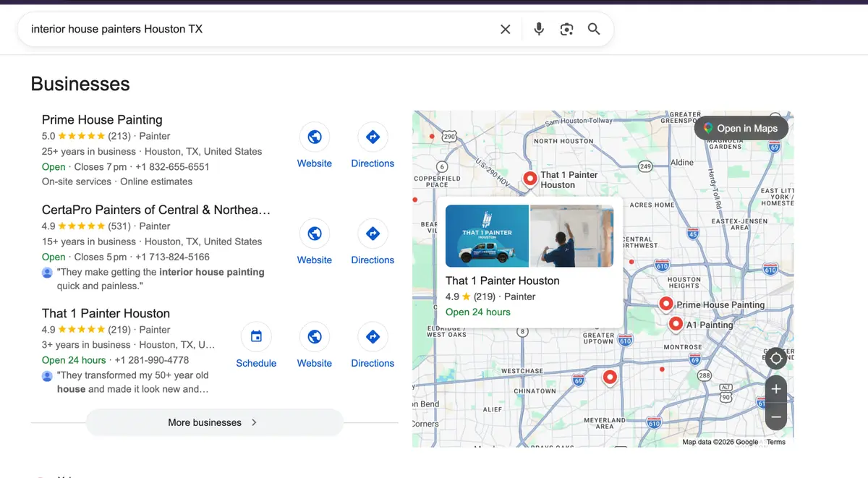Click Open in Maps button
The width and height of the screenshot is (868, 478).
pyautogui.click(x=741, y=128)
